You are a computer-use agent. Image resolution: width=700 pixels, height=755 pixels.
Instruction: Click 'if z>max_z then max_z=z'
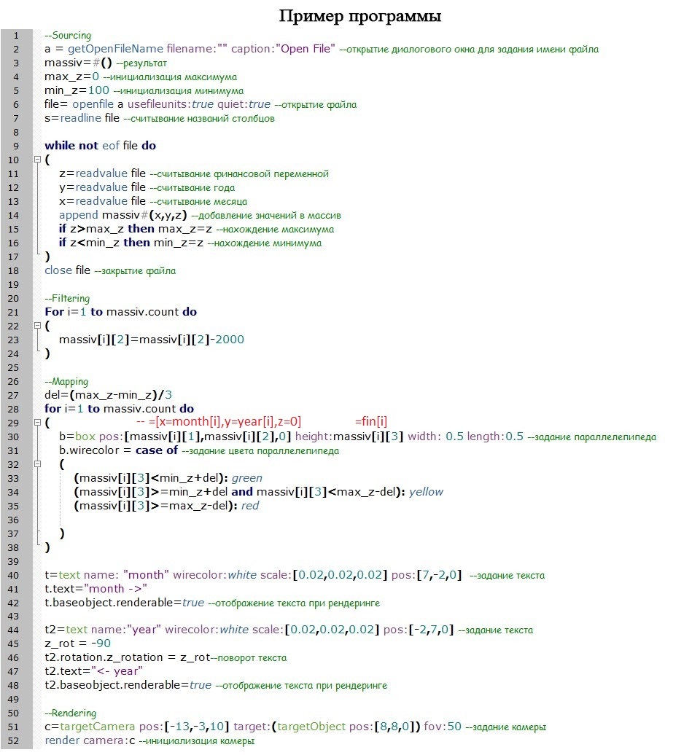point(136,229)
